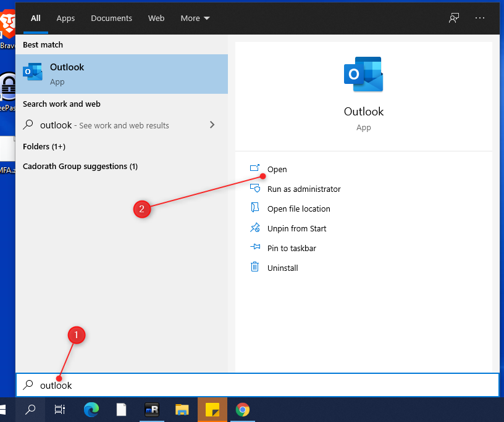Expand web results chevron arrow

point(212,125)
